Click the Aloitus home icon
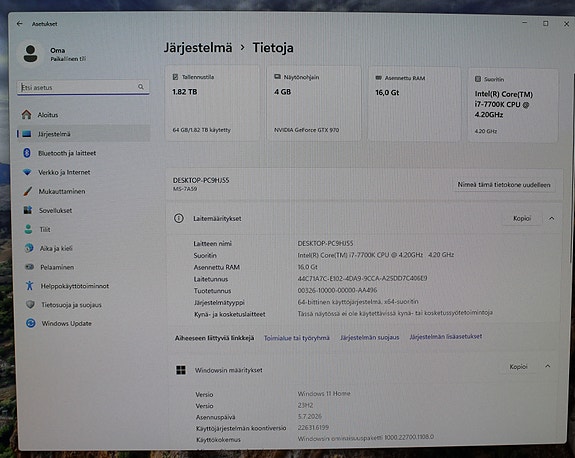This screenshot has height=458, width=575. (26, 115)
